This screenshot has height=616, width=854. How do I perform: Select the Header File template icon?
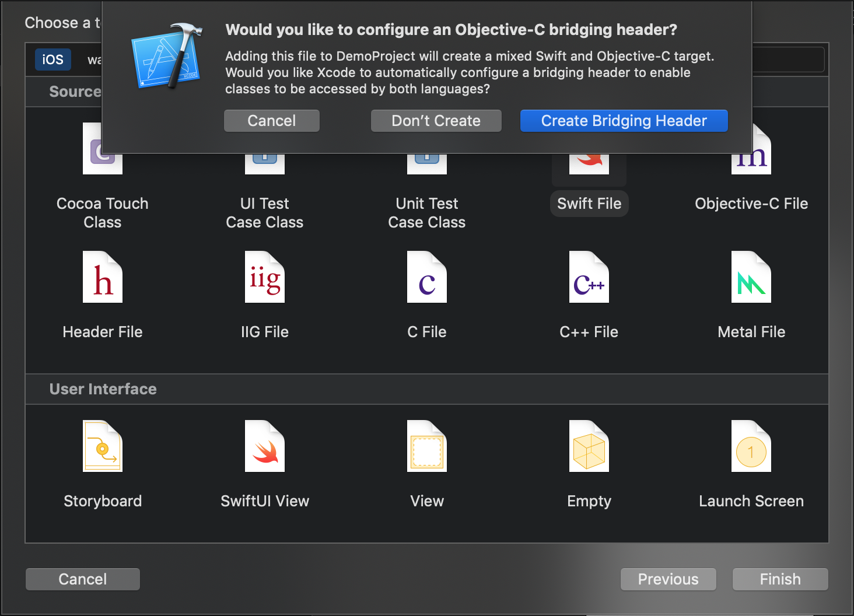(x=103, y=277)
